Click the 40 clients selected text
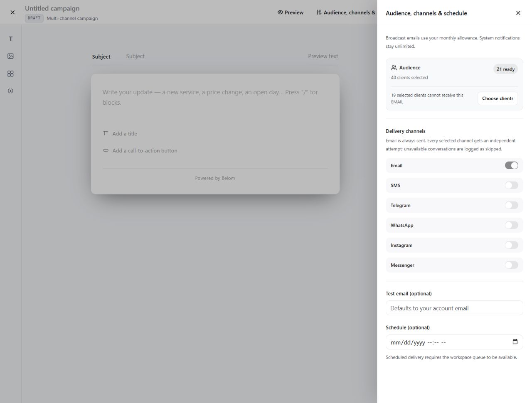This screenshot has width=532, height=403. pyautogui.click(x=409, y=78)
